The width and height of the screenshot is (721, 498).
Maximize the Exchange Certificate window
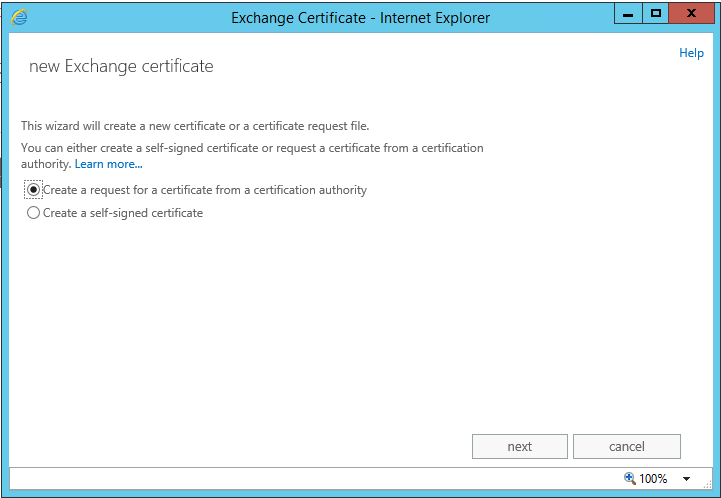(x=655, y=14)
